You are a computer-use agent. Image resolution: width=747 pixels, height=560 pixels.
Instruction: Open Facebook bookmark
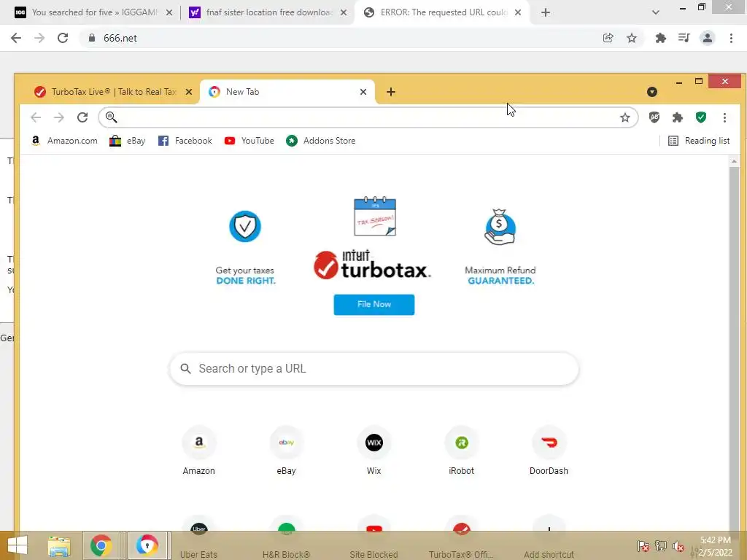pyautogui.click(x=185, y=141)
